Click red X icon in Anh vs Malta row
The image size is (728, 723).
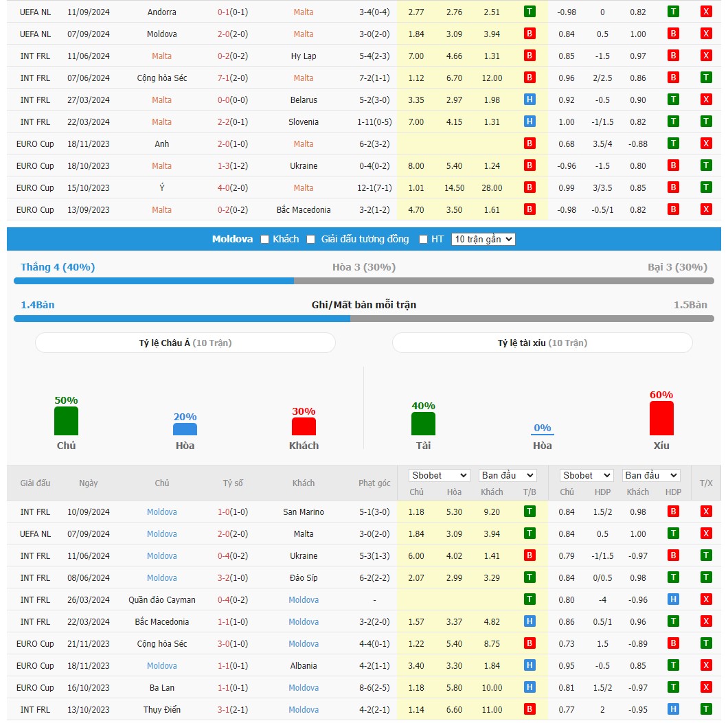click(706, 144)
